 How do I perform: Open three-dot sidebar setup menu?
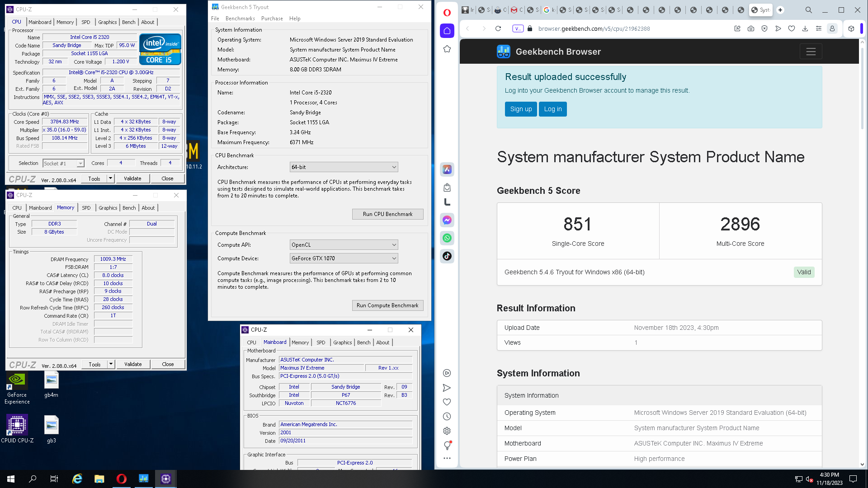[x=447, y=458]
